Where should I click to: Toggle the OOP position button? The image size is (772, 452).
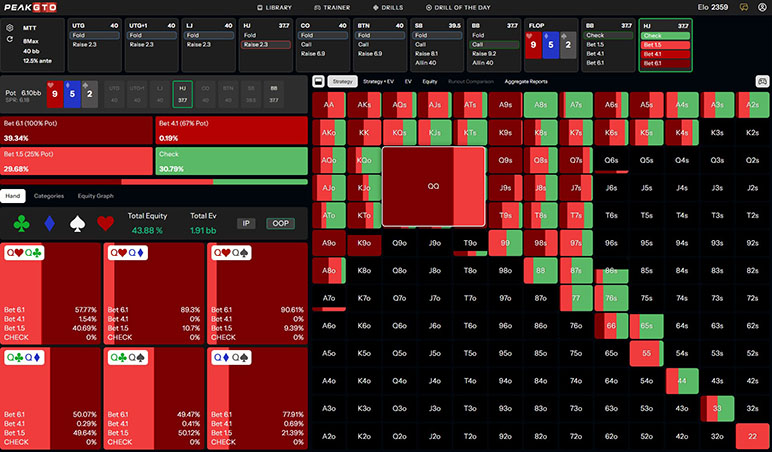click(280, 223)
